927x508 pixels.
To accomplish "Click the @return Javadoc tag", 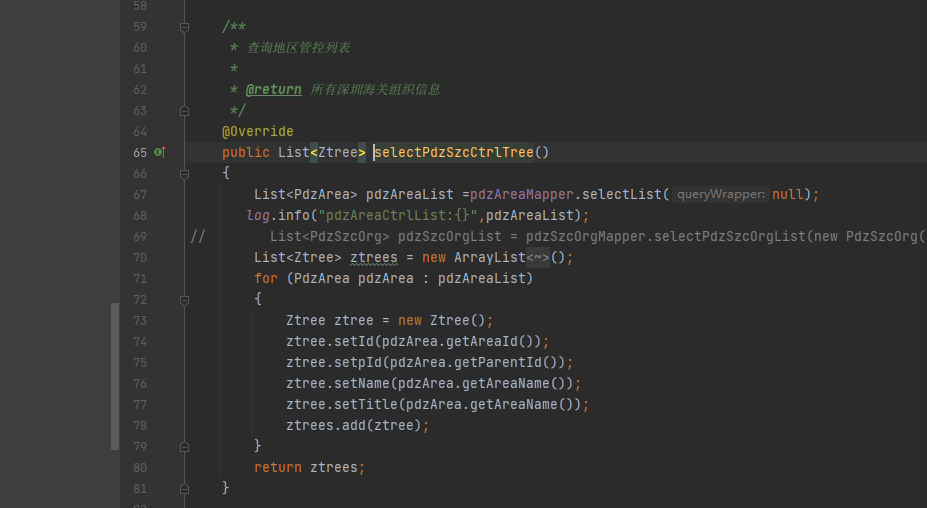I will pos(274,90).
